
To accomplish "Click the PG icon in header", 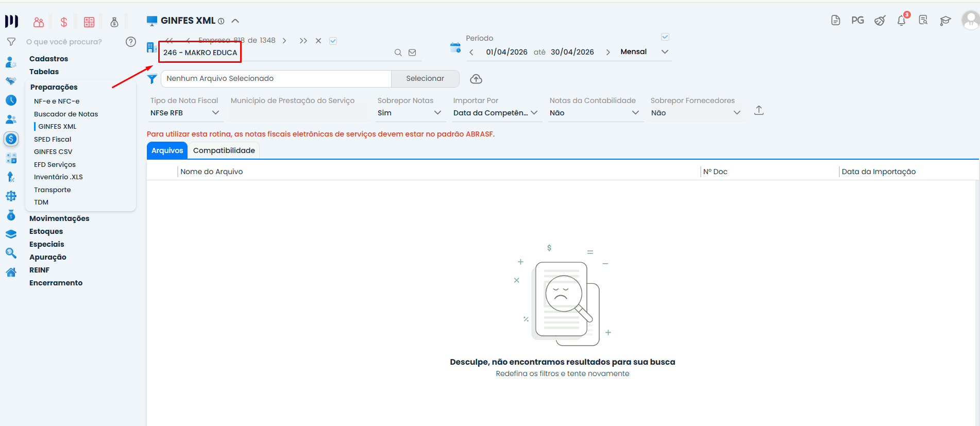I will 858,21.
